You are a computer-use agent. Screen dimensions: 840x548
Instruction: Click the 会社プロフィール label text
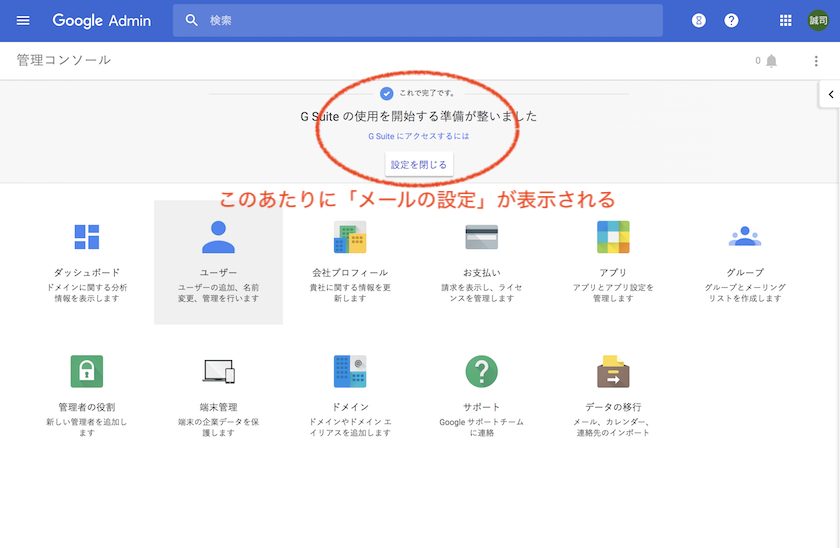tap(350, 272)
